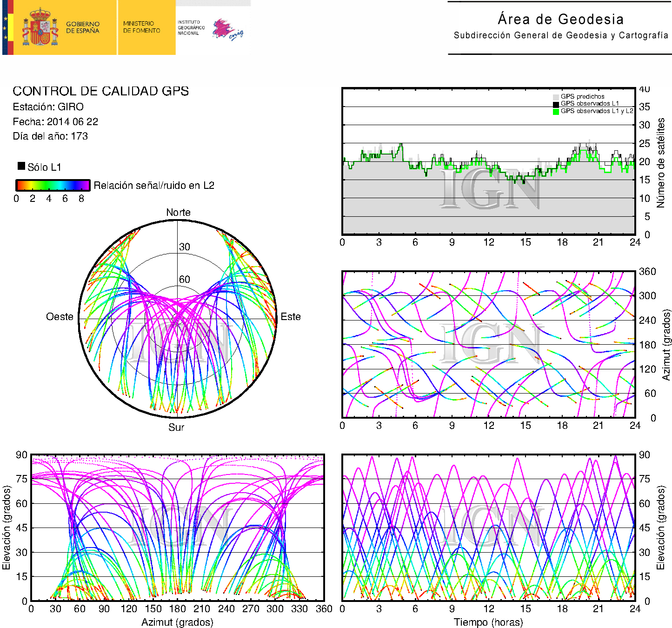Click the green GPS observados L1 y L2 marker

click(x=556, y=112)
